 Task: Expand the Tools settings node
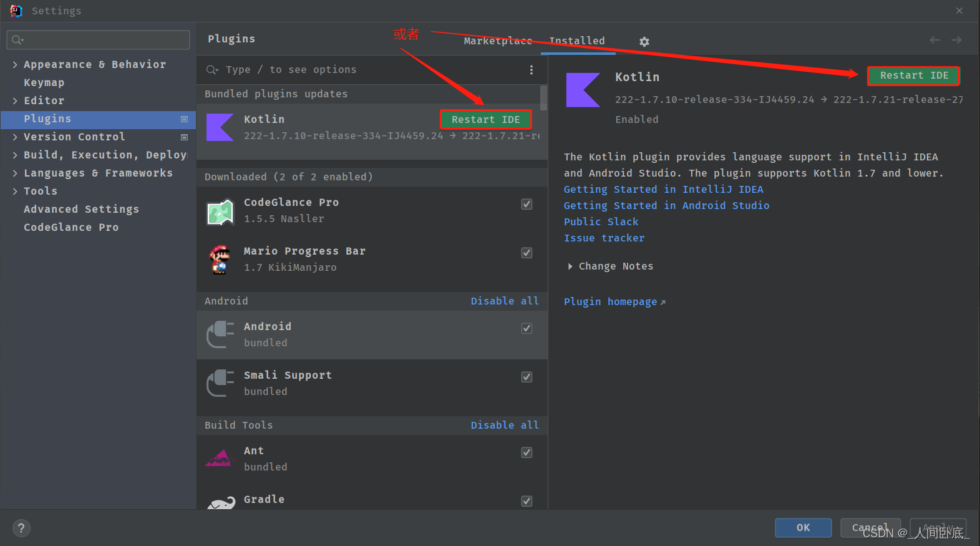point(15,192)
